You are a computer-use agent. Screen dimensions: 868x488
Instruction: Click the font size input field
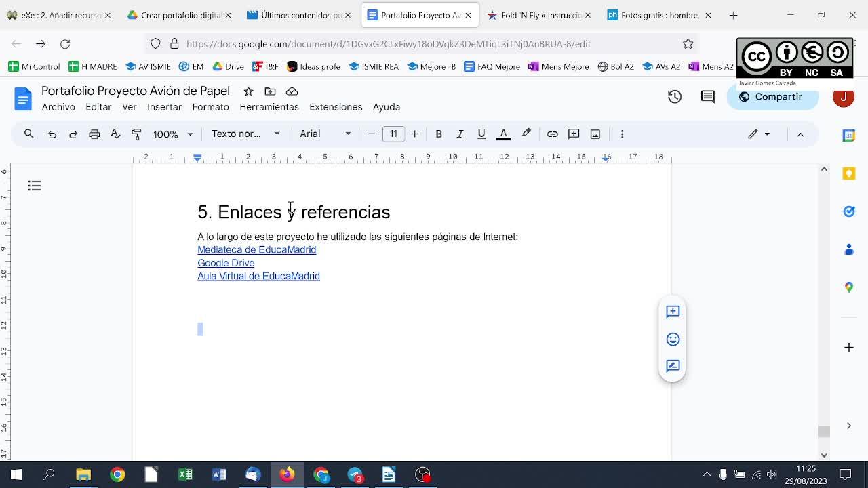(x=393, y=134)
